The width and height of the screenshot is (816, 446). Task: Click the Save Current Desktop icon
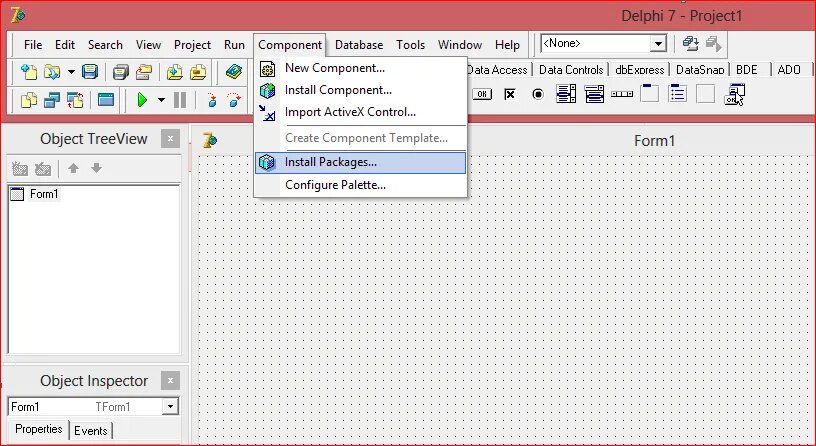click(691, 44)
